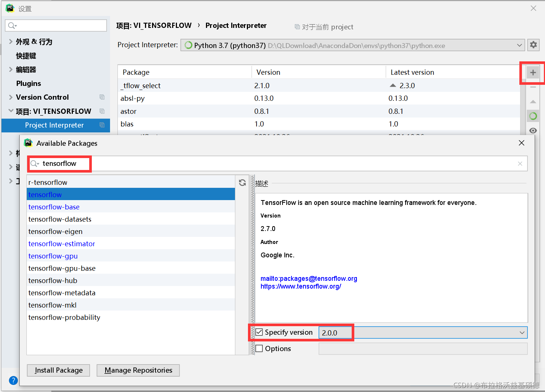Expand the 编辑器 settings section
This screenshot has width=545, height=392.
11,69
